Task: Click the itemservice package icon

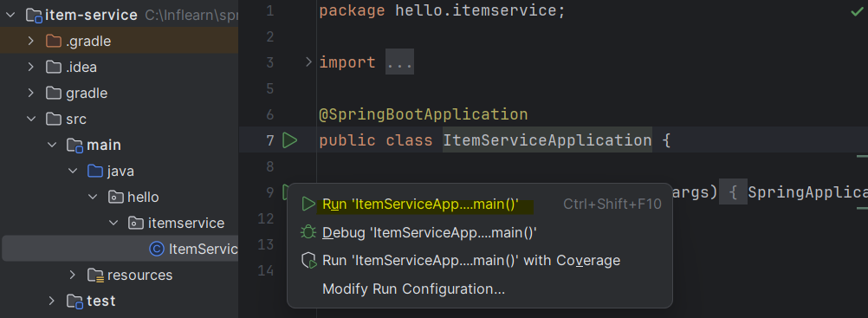Action: [136, 223]
